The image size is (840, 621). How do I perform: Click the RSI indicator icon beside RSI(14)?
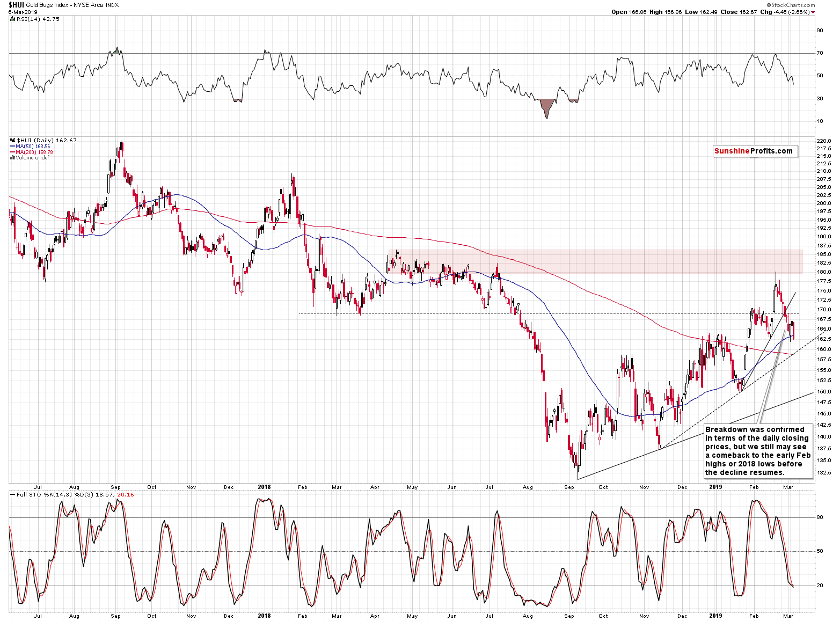[12, 19]
